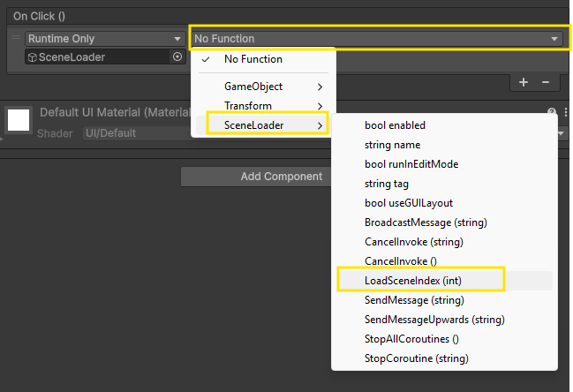Choose BroadcastMessage (string) function
Viewport: 573px width, 392px height.
pyautogui.click(x=444, y=222)
